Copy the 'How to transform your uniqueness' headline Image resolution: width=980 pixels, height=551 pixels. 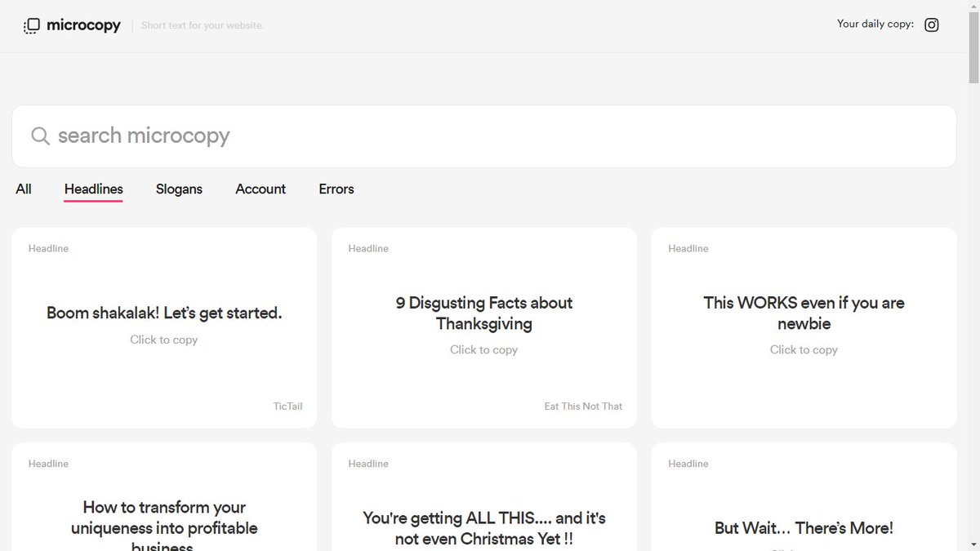coord(163,518)
